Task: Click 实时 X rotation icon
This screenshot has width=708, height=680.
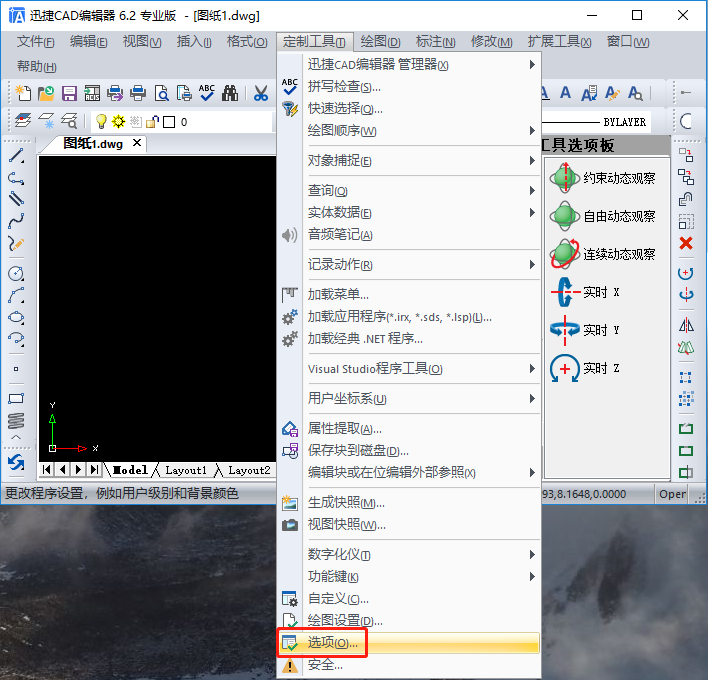Action: (564, 292)
